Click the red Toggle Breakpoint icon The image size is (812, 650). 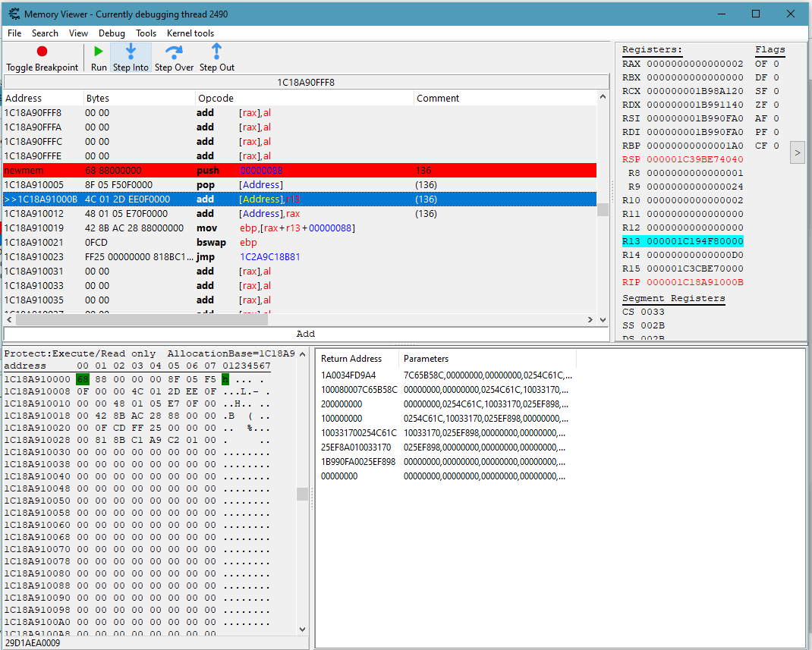42,52
